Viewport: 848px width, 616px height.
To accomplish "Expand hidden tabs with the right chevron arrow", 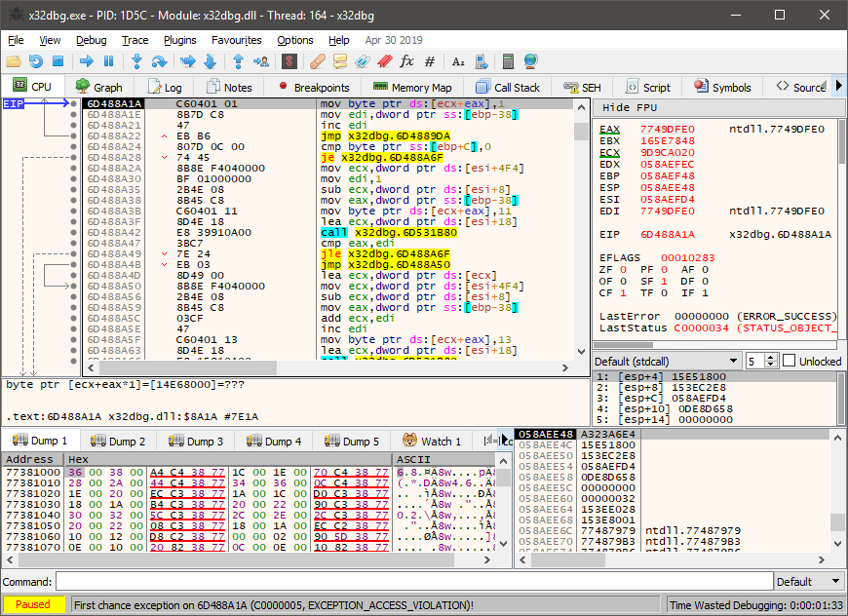I will coord(836,87).
